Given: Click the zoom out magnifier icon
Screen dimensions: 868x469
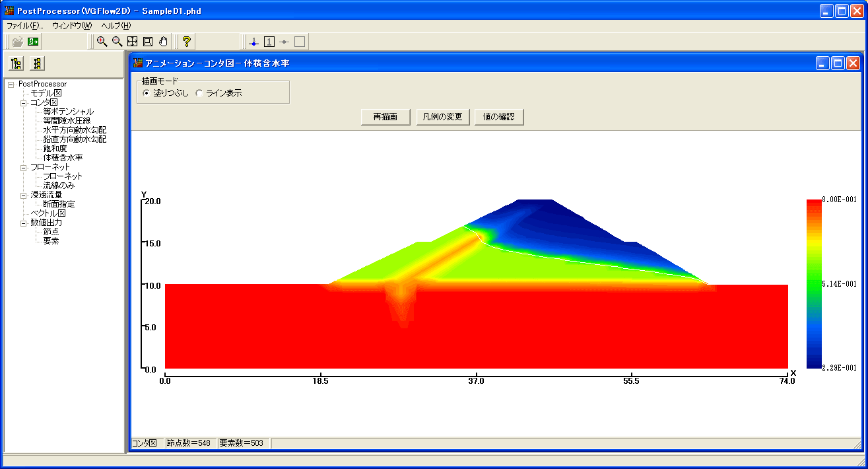Looking at the screenshot, I should click(x=117, y=42).
